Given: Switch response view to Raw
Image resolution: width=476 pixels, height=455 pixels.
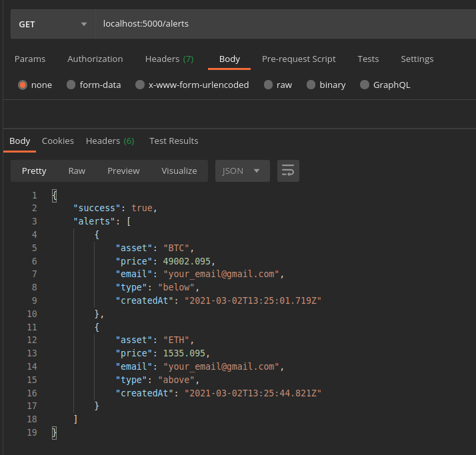Looking at the screenshot, I should (x=77, y=171).
